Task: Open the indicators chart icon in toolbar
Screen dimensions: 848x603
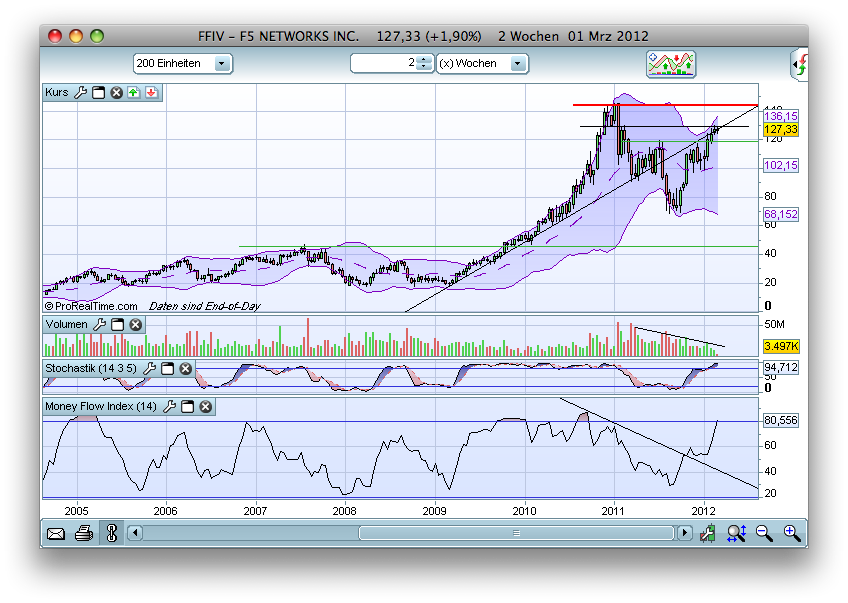Action: click(671, 64)
